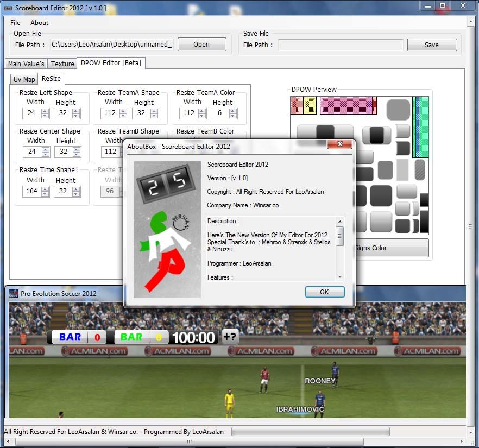
Task: Open the File menu
Action: click(15, 23)
